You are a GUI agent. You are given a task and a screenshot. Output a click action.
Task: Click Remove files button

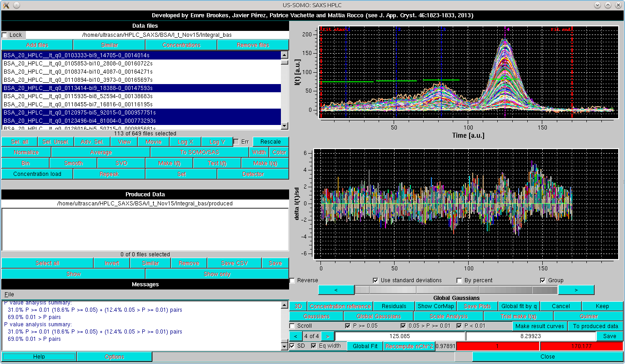click(x=253, y=45)
